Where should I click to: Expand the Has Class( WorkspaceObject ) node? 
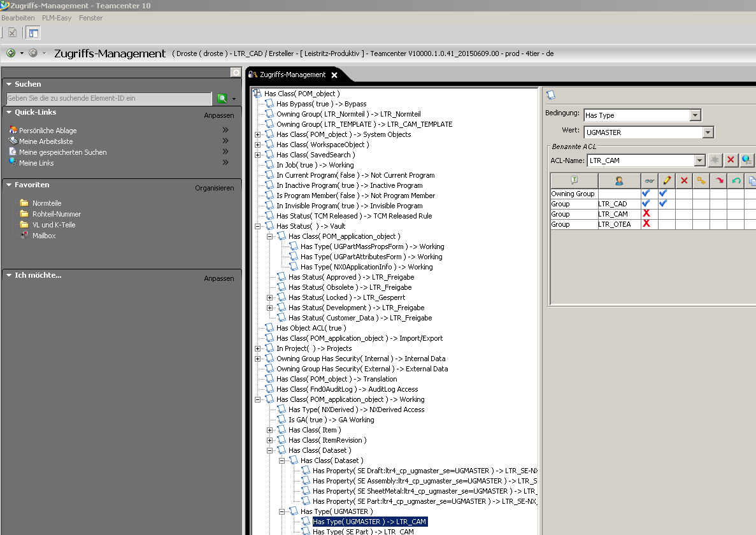coord(257,145)
